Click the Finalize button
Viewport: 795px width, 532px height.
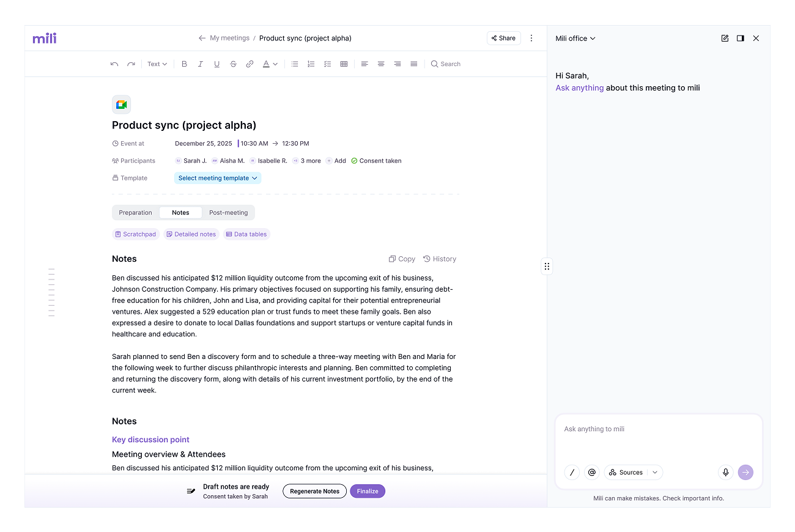tap(368, 491)
